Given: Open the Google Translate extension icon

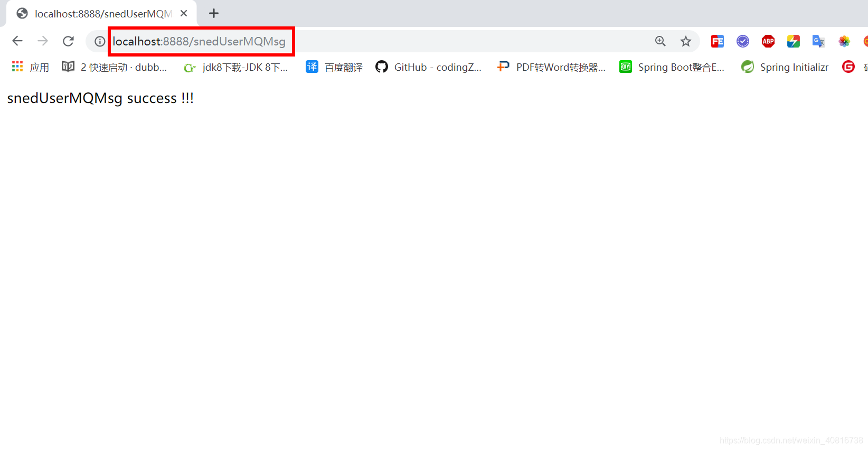Looking at the screenshot, I should (819, 41).
